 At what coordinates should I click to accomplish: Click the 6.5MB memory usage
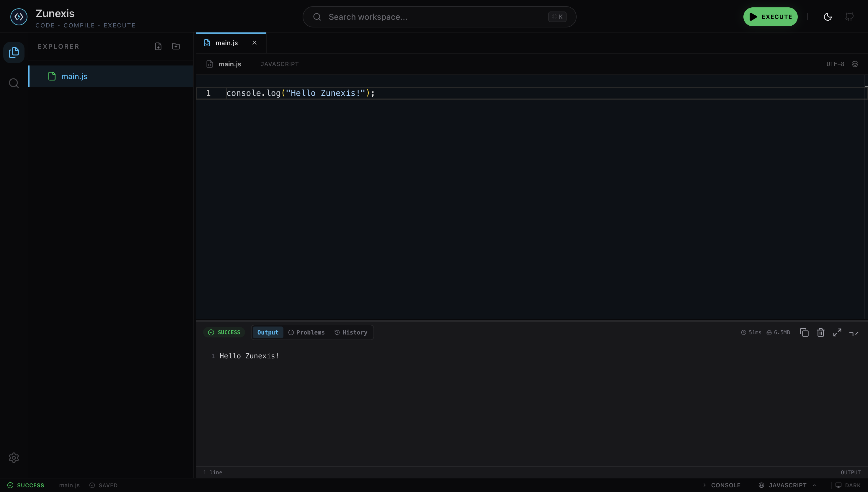pyautogui.click(x=778, y=332)
